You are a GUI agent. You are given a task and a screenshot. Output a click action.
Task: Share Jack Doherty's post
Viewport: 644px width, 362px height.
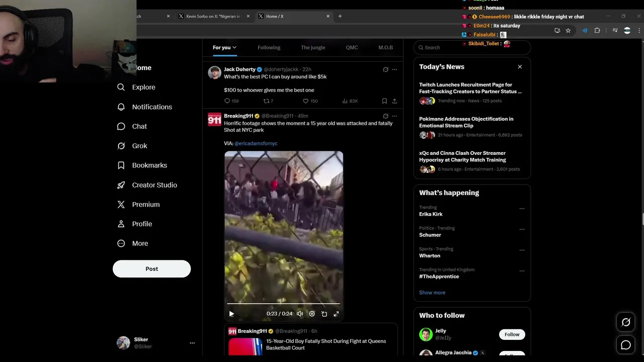point(394,101)
